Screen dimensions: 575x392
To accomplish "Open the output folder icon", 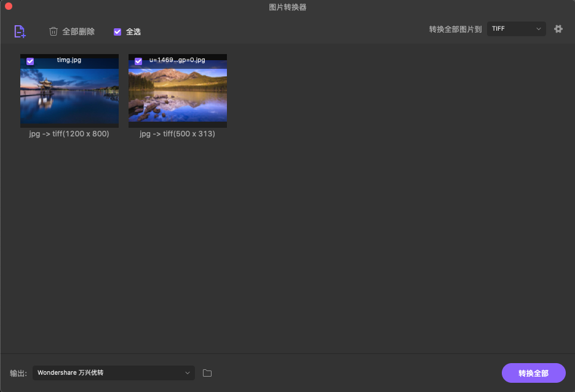I will click(207, 373).
